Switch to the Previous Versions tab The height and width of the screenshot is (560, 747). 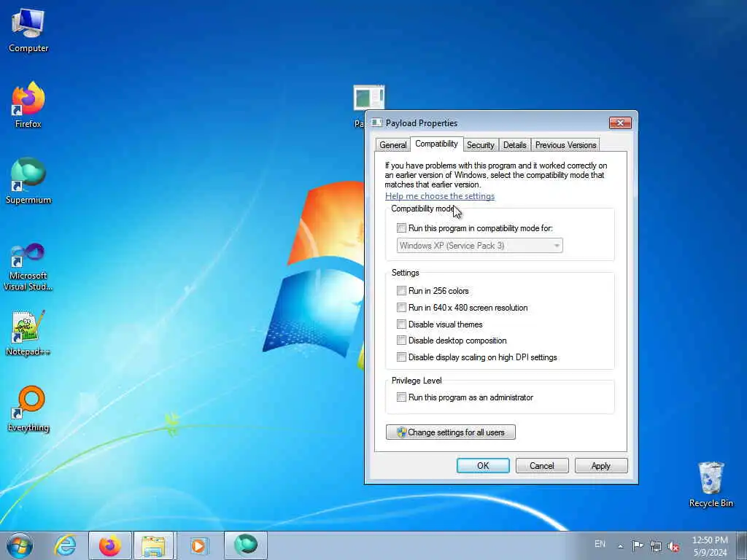pos(565,145)
